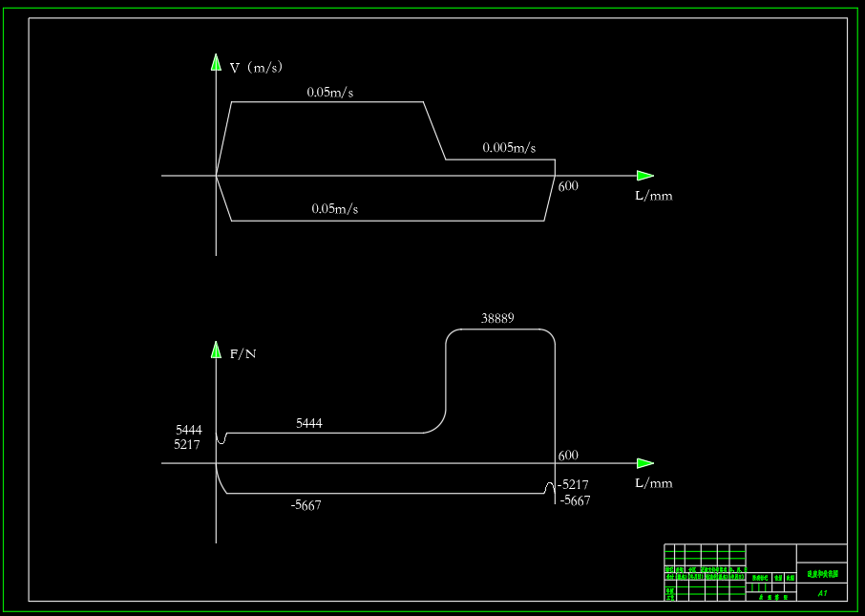Select the lower chart's L/mm axis arrowhead
The image size is (865, 616).
click(x=644, y=463)
